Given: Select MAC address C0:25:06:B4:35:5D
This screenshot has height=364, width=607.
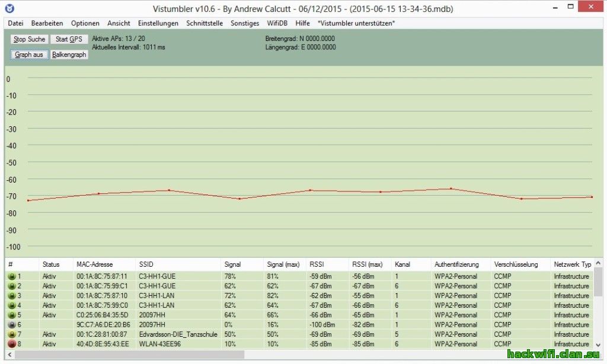Looking at the screenshot, I should pos(102,315).
